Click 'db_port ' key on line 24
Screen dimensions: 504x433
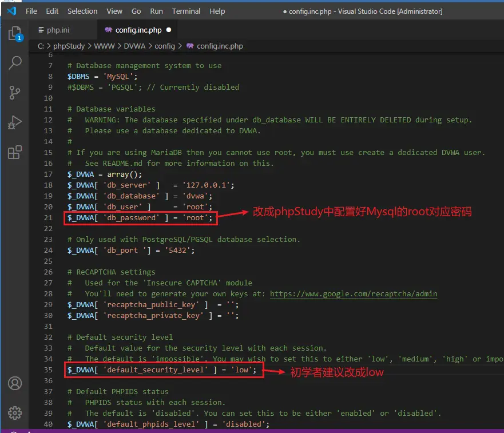pos(124,250)
